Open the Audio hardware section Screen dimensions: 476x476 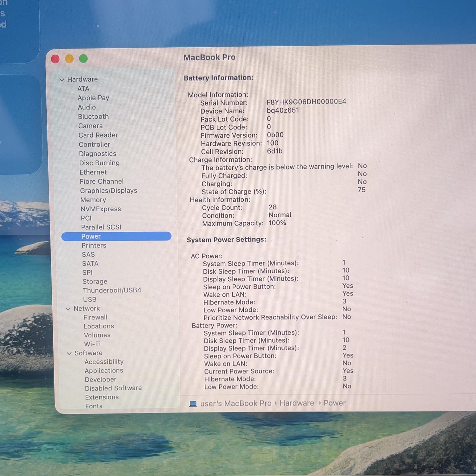click(87, 107)
